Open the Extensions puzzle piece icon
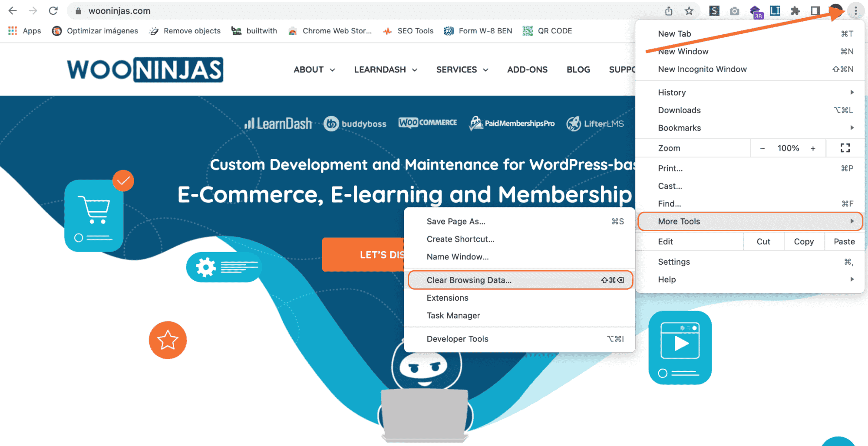 [x=795, y=11]
